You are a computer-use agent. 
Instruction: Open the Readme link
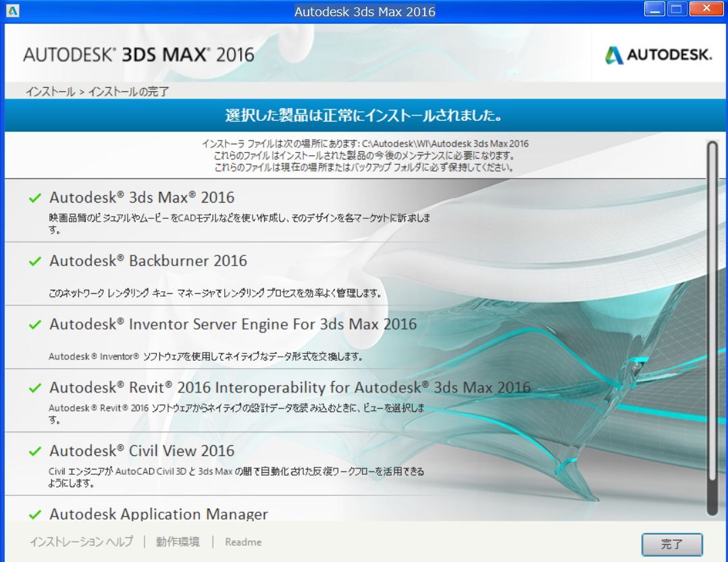243,542
